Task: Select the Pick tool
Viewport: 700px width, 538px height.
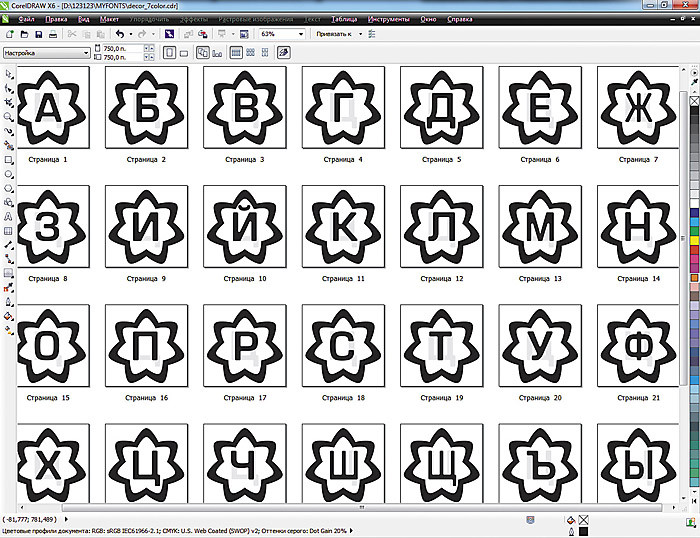Action: [8, 74]
